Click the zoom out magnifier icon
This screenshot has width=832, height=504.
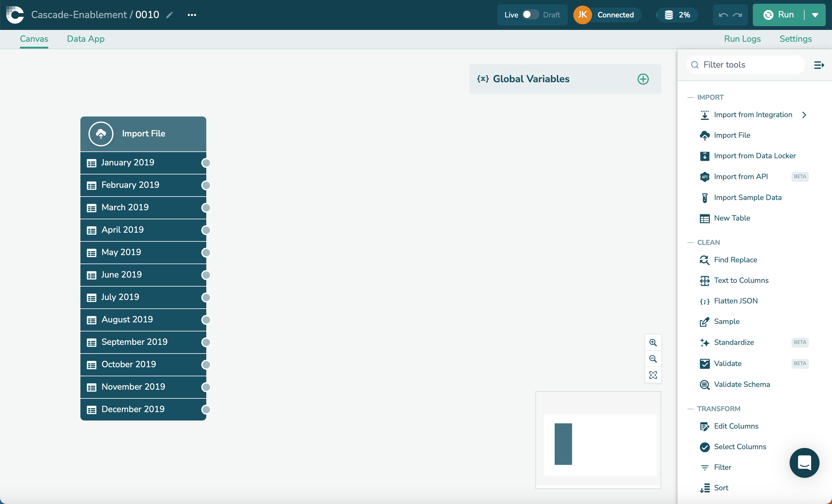tap(653, 359)
